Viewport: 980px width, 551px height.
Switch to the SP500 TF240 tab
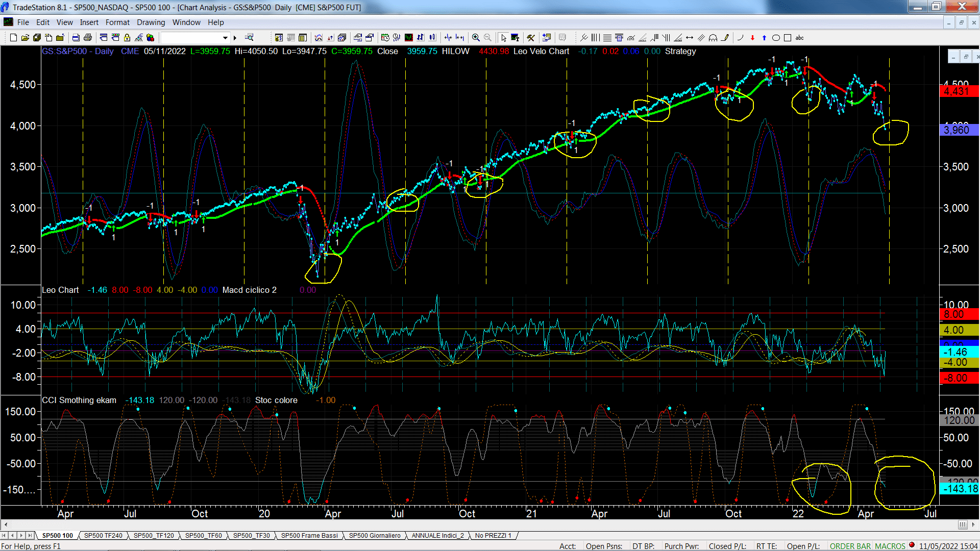[103, 536]
